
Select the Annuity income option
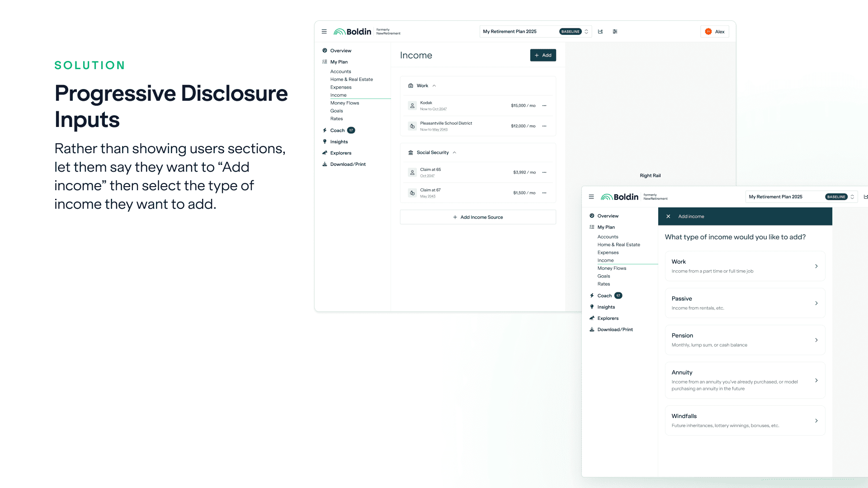point(745,380)
